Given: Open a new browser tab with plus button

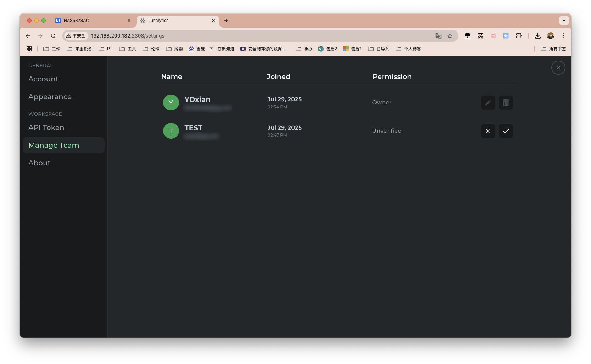Looking at the screenshot, I should point(226,21).
